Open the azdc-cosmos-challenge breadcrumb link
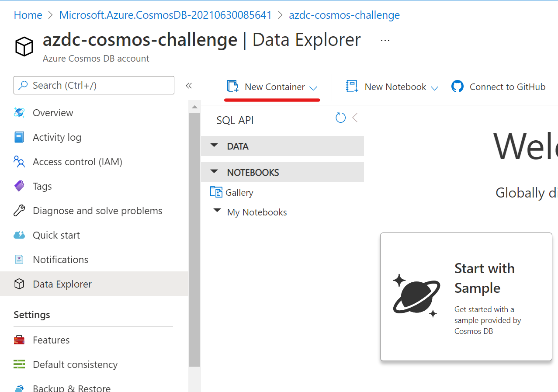Screen dimensions: 558x392 (344, 14)
